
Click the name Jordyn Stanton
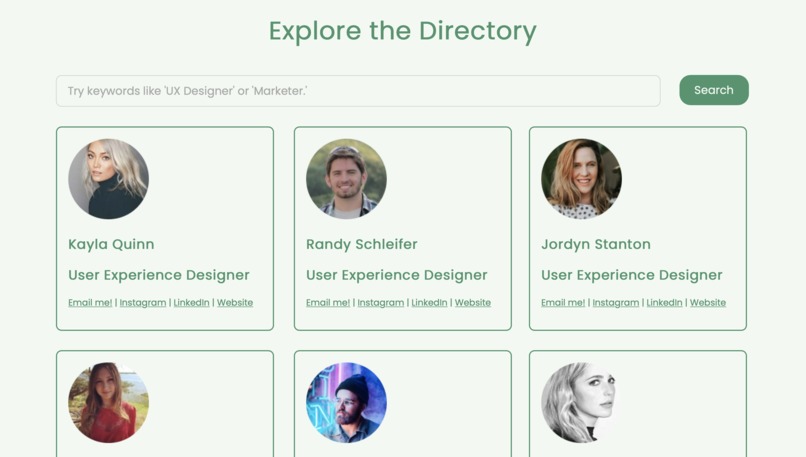coord(596,245)
